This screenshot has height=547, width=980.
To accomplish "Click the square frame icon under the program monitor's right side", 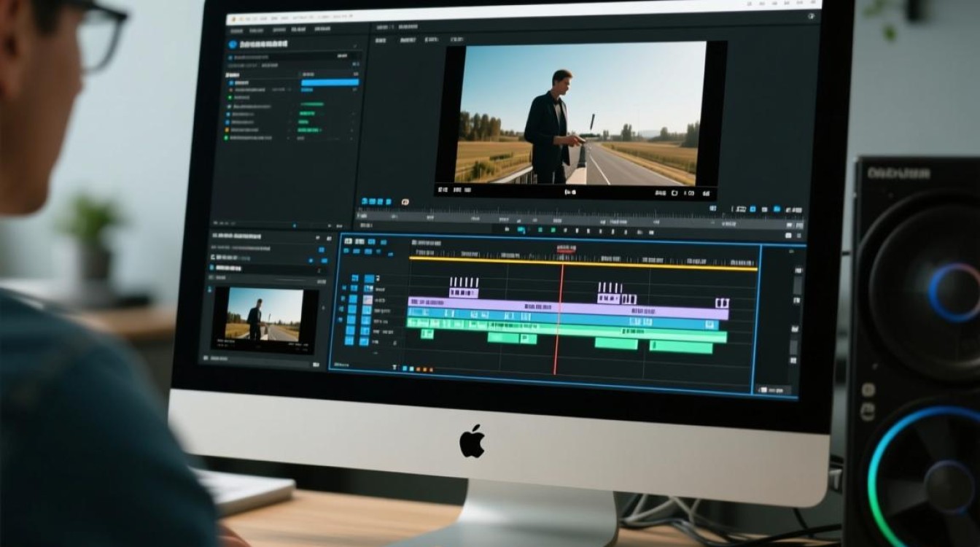I will 674,193.
